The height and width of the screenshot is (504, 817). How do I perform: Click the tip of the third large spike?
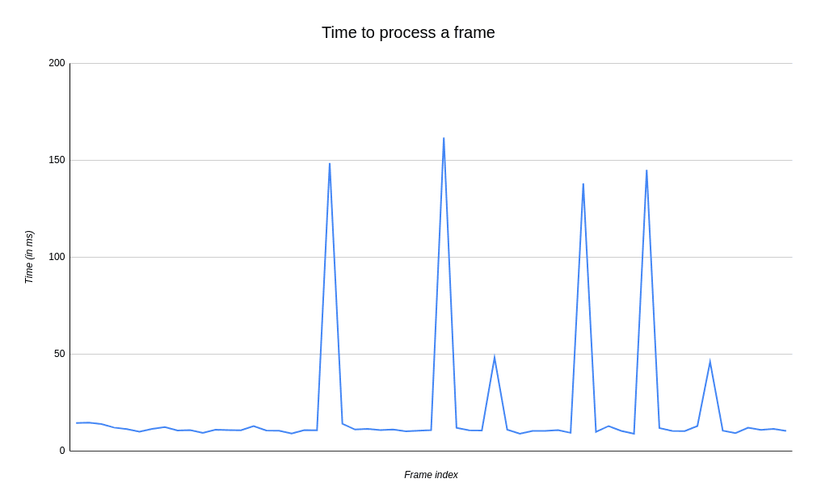(583, 184)
